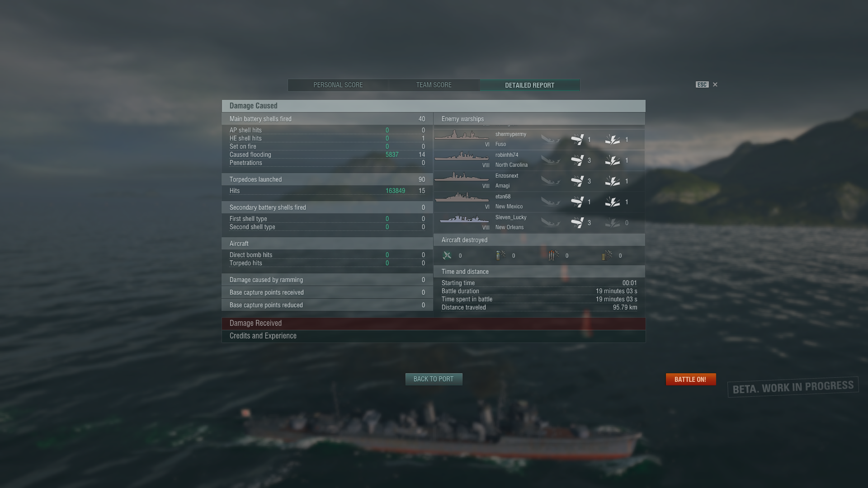Start next match with Battle On!
This screenshot has width=868, height=488.
[x=690, y=379]
